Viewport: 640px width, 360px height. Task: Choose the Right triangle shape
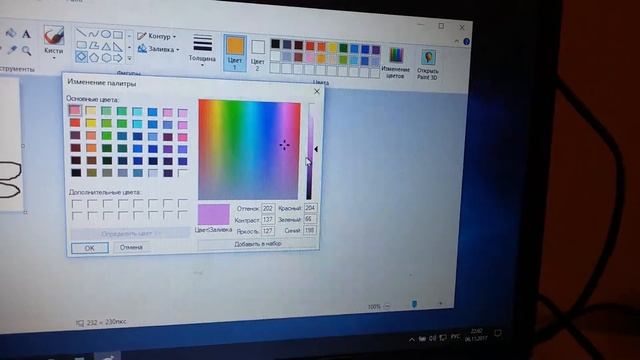118,47
